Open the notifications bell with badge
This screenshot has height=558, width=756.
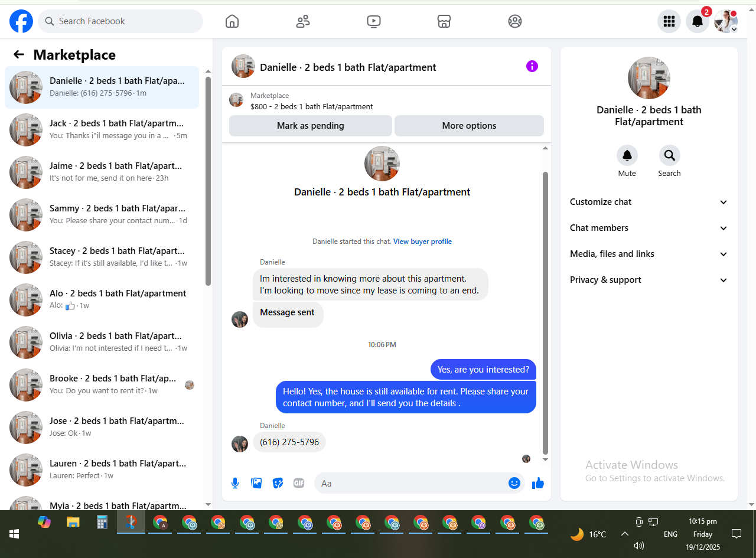[x=698, y=21]
